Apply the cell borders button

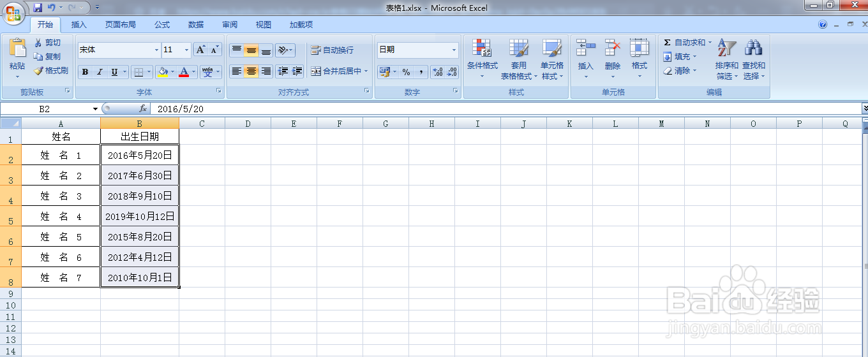138,72
